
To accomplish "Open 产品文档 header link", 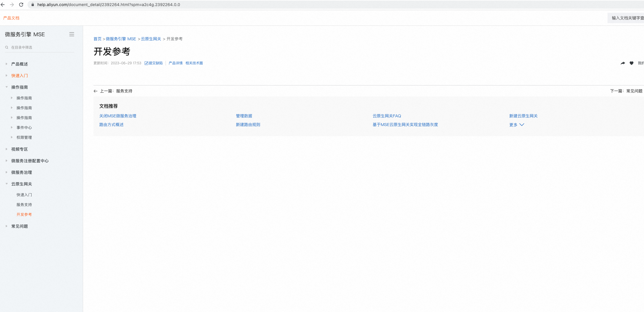I will click(11, 18).
